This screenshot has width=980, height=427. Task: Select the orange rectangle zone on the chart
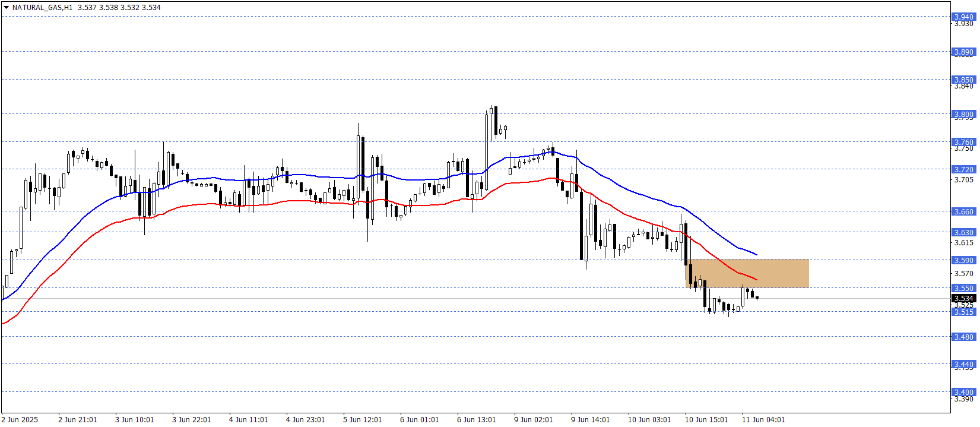pos(747,273)
